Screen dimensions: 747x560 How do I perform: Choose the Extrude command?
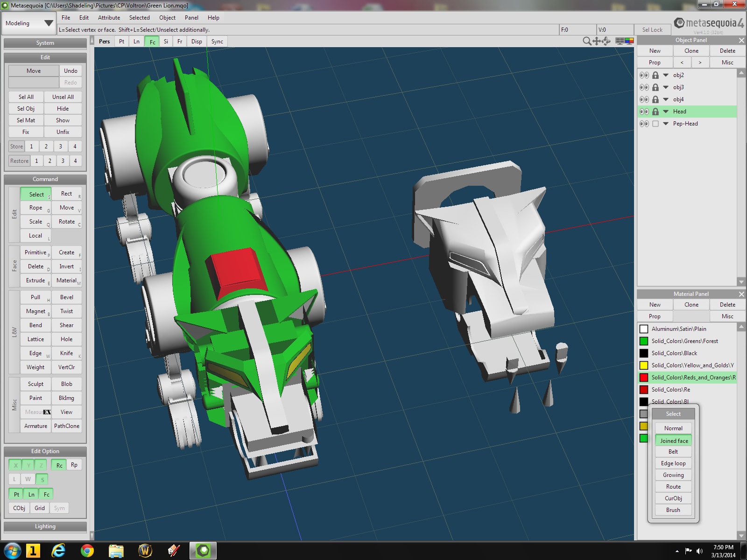pyautogui.click(x=35, y=280)
